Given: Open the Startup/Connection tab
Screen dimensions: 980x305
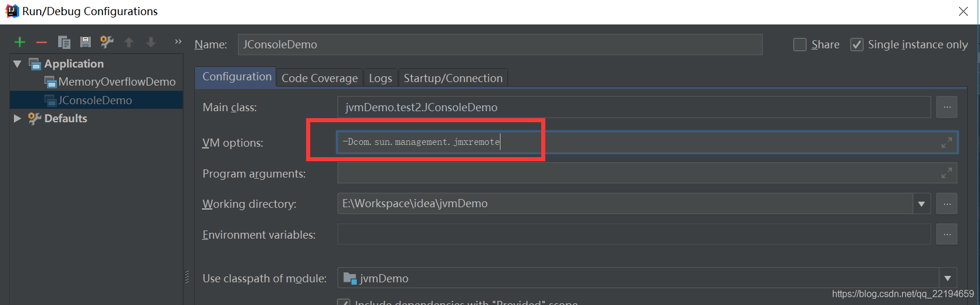Looking at the screenshot, I should tap(453, 78).
